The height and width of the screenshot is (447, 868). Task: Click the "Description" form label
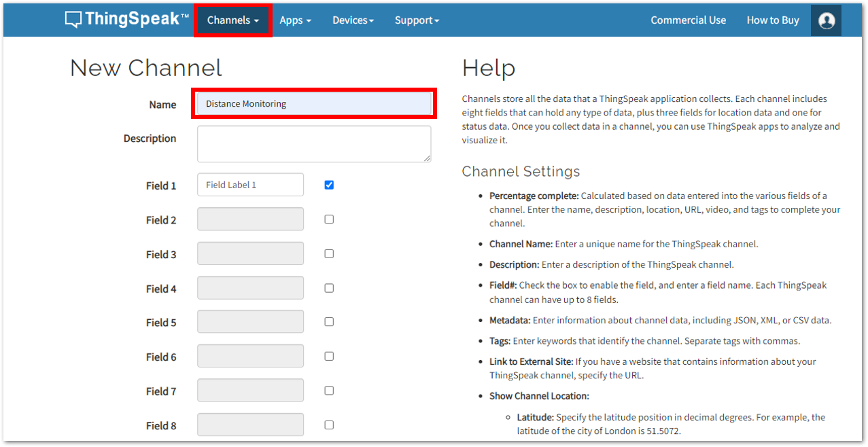coord(150,139)
